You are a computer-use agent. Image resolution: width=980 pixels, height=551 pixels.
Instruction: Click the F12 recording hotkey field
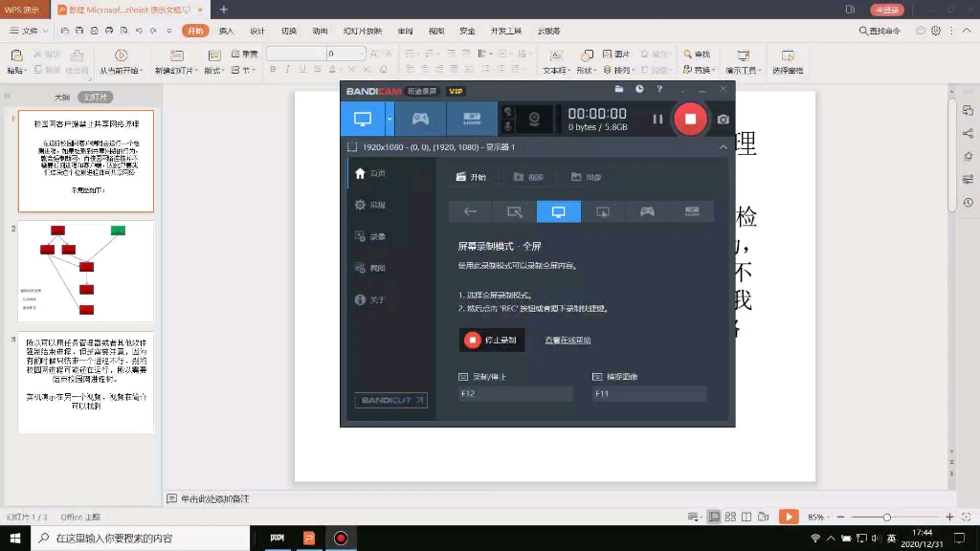pyautogui.click(x=515, y=392)
